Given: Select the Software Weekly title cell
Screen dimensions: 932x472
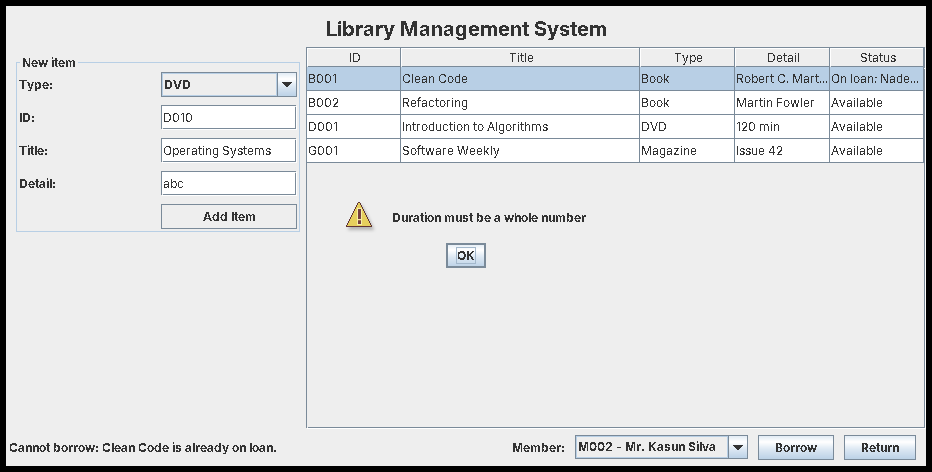Looking at the screenshot, I should pos(520,150).
